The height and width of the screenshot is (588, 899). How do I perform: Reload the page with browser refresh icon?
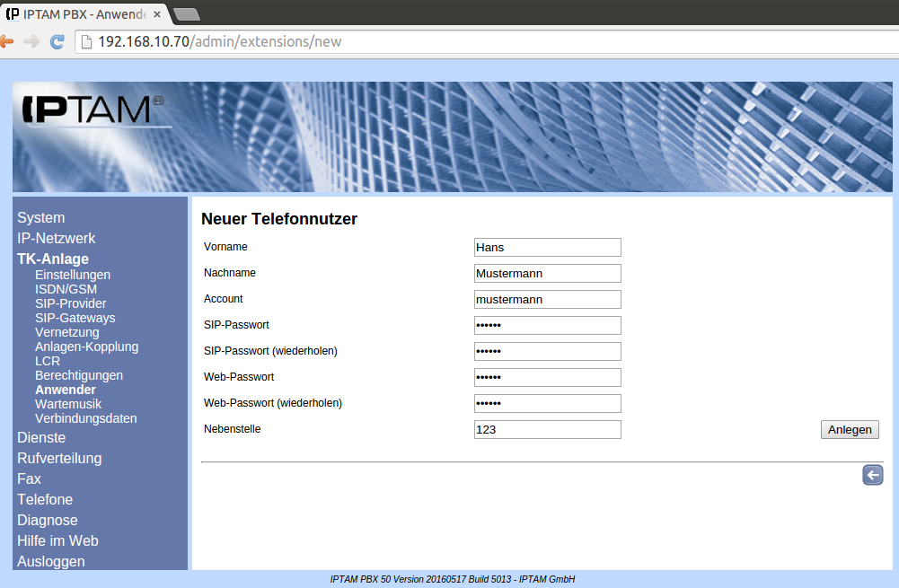pyautogui.click(x=57, y=42)
